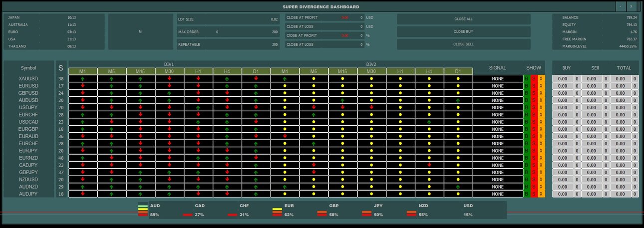Click the NZD strength bar indicator
This screenshot has width=644, height=228.
click(411, 214)
